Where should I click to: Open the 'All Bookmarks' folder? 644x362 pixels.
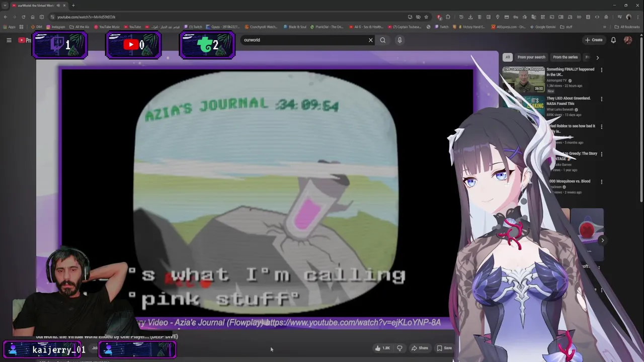pyautogui.click(x=627, y=27)
